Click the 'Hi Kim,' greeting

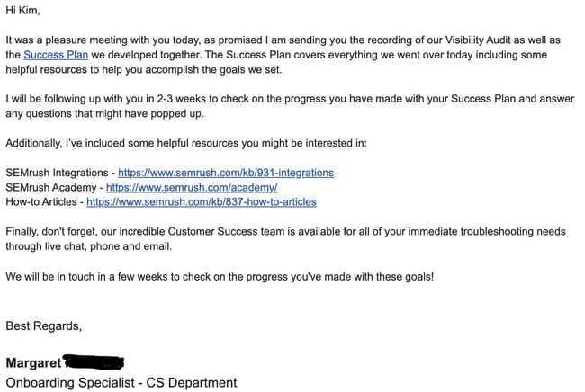23,11
